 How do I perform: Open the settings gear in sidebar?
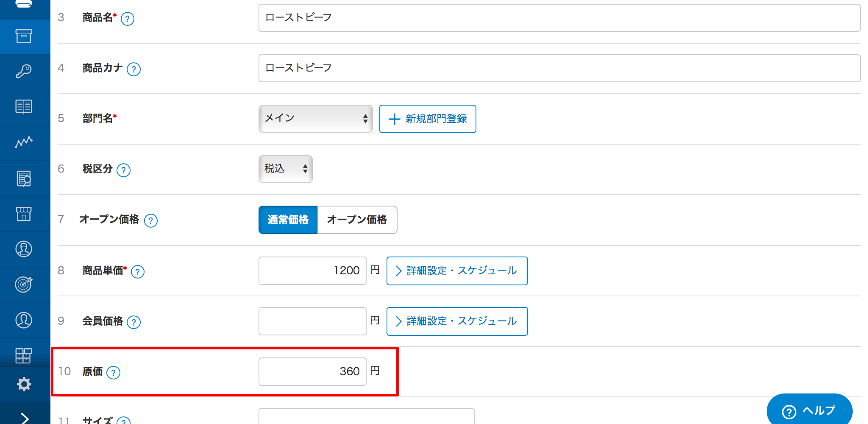pos(24,384)
